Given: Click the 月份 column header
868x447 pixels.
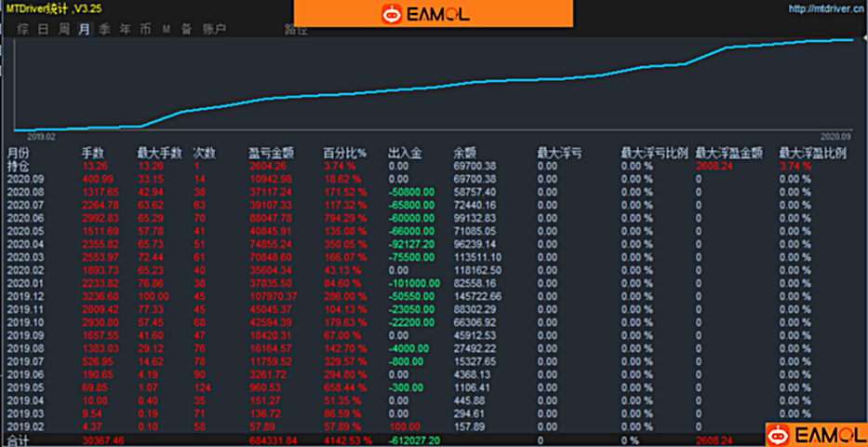Looking at the screenshot, I should click(x=19, y=153).
